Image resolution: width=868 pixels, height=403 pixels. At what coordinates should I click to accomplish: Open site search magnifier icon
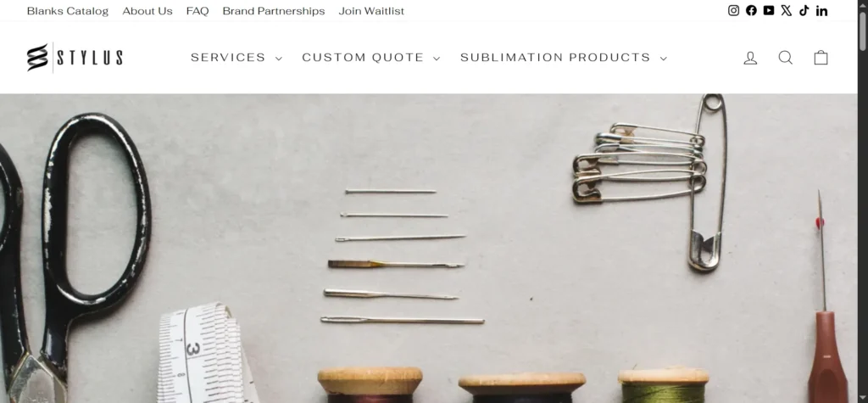(x=786, y=58)
